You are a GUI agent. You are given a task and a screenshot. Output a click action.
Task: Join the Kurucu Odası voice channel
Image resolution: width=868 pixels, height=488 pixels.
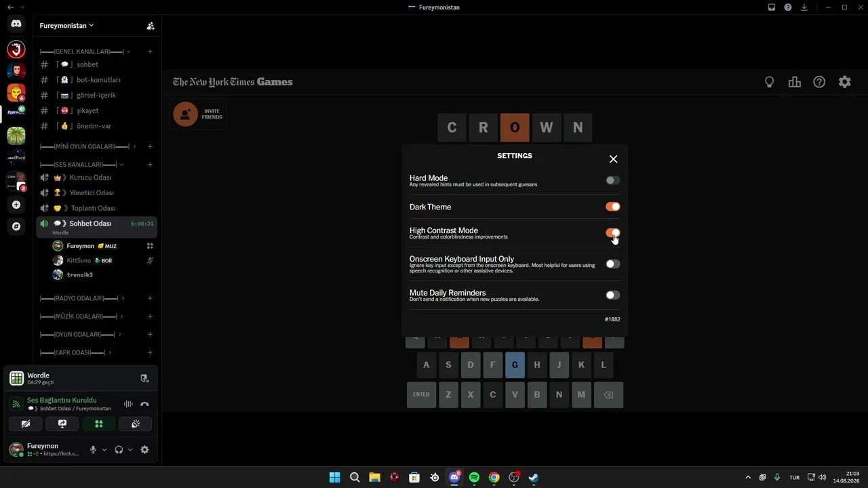coord(97,178)
